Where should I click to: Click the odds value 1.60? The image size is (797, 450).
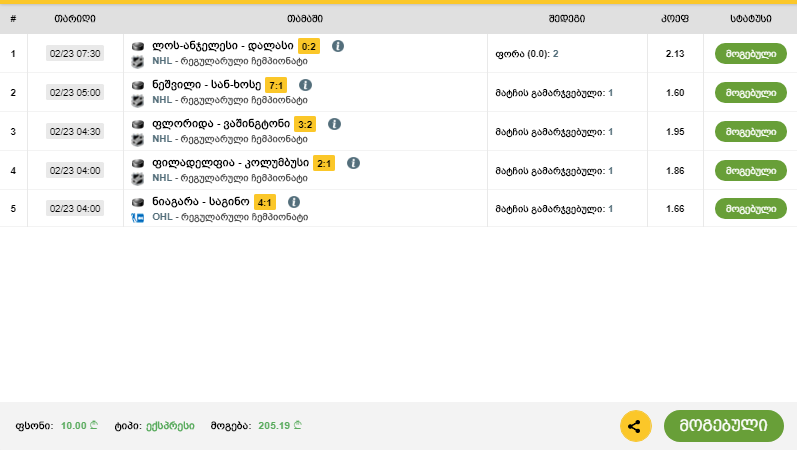tap(675, 93)
